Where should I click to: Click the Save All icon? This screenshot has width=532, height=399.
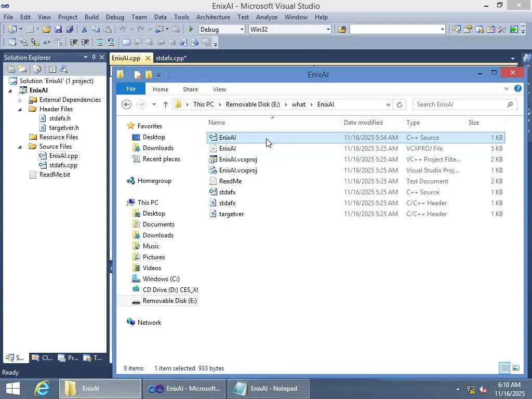point(70,29)
